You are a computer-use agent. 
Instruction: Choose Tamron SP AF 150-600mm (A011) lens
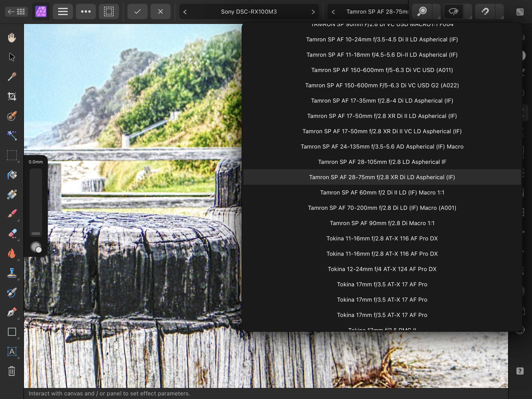[382, 70]
